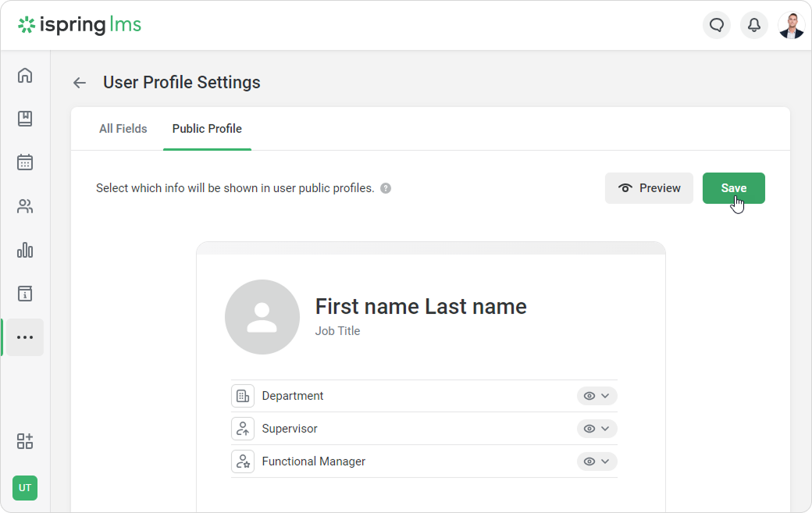Open notifications bell icon
812x513 pixels.
tap(754, 26)
